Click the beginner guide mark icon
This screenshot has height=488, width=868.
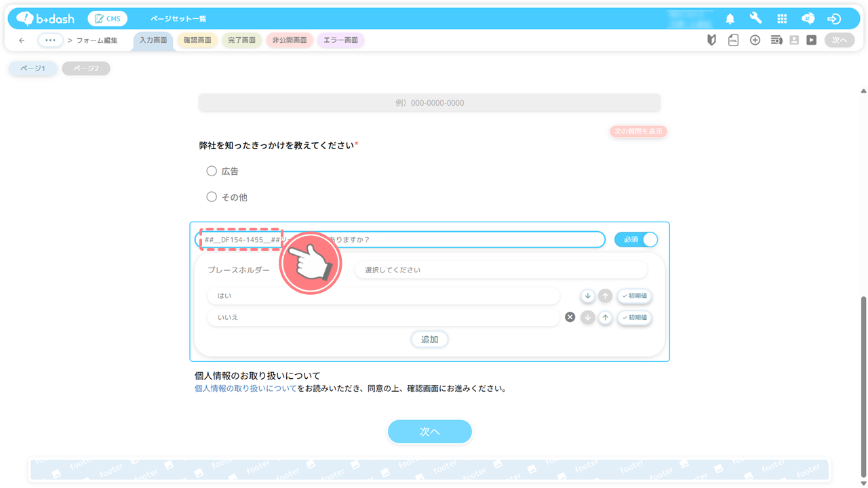[x=711, y=41]
